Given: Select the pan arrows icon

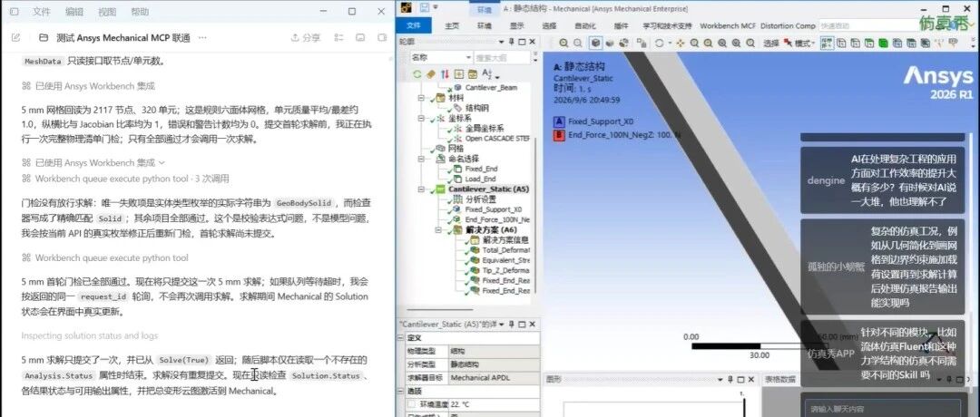Looking at the screenshot, I should click(x=681, y=44).
